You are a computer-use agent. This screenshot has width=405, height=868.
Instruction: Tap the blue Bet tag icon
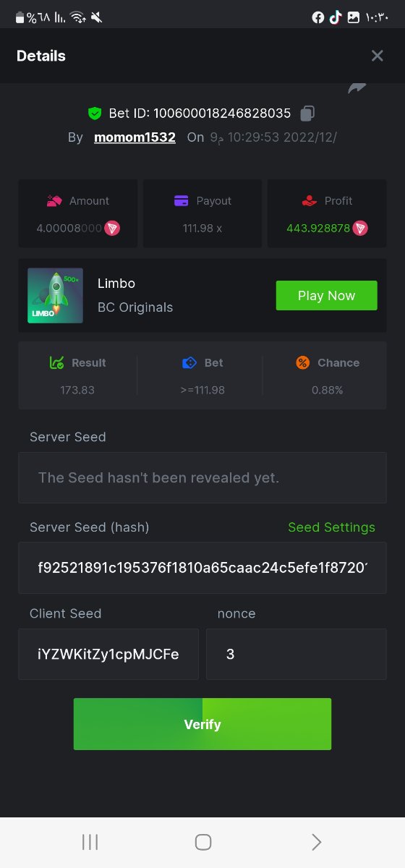pyautogui.click(x=189, y=363)
